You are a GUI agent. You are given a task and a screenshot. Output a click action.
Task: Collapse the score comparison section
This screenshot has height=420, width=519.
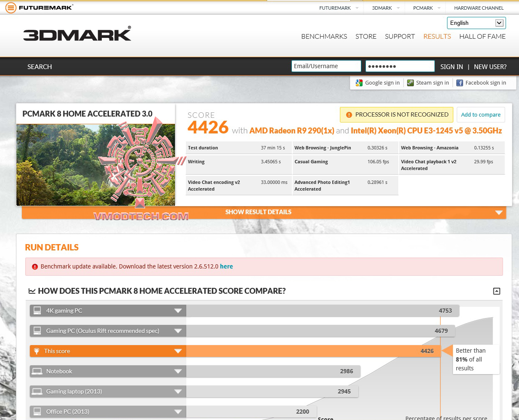click(x=496, y=291)
